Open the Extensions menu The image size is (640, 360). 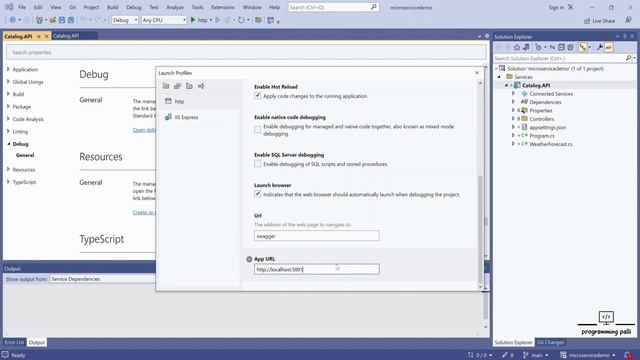(223, 7)
